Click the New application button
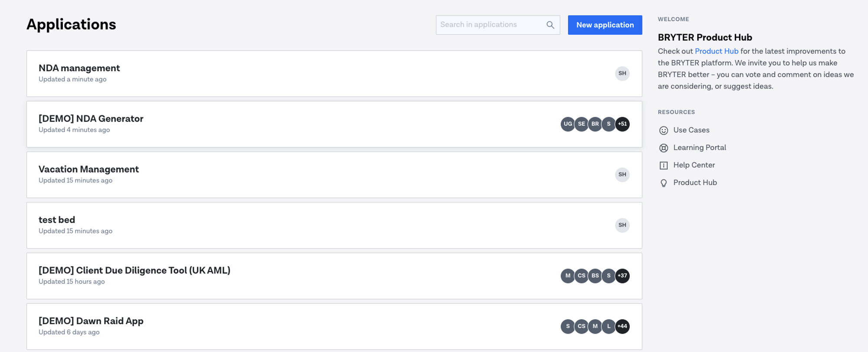The height and width of the screenshot is (352, 868). click(605, 25)
